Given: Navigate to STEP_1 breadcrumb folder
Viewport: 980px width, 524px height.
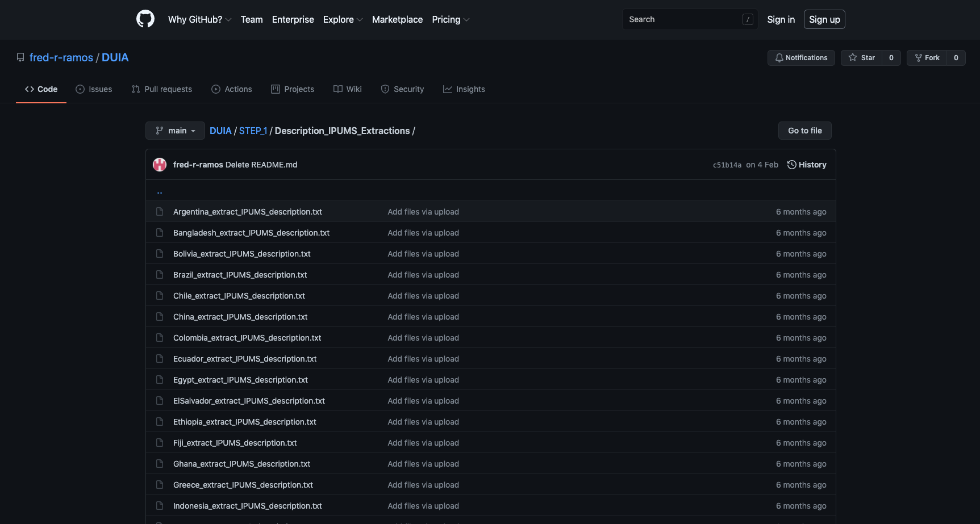Looking at the screenshot, I should [253, 131].
